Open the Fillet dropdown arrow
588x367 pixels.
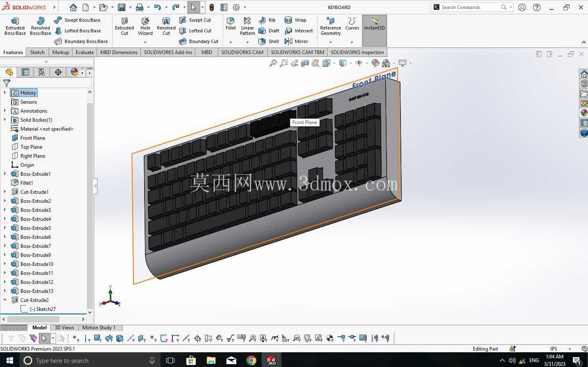[231, 42]
